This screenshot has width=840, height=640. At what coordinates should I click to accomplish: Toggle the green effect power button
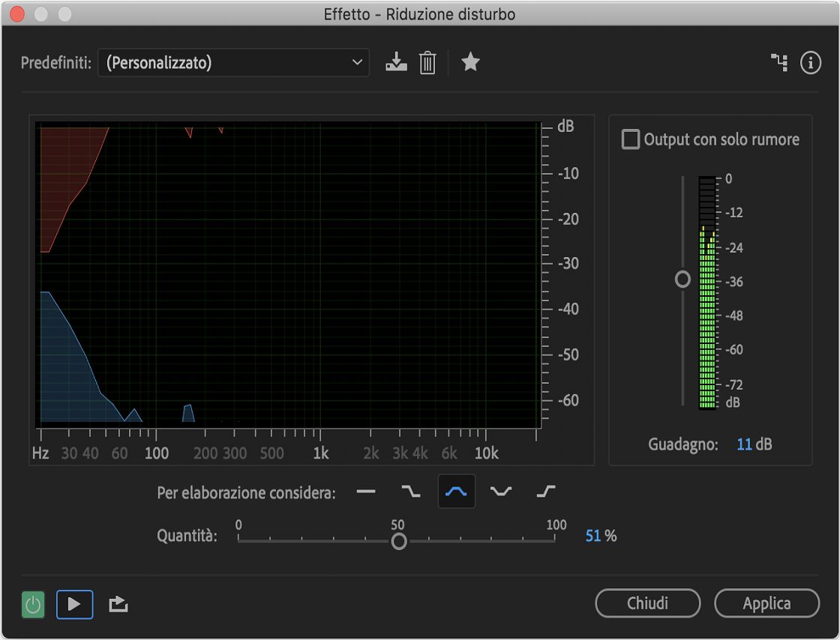(33, 605)
